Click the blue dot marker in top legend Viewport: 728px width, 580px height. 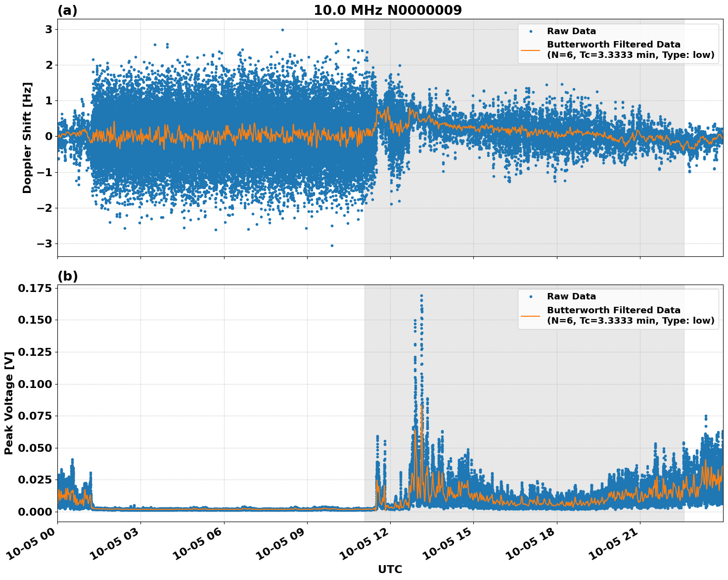[x=531, y=31]
